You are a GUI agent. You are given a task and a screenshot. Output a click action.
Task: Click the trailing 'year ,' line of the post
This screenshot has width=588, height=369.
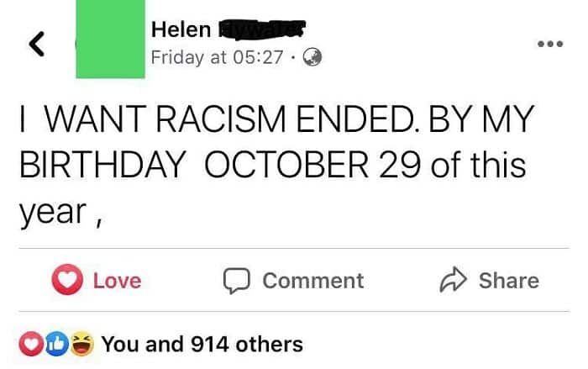60,213
